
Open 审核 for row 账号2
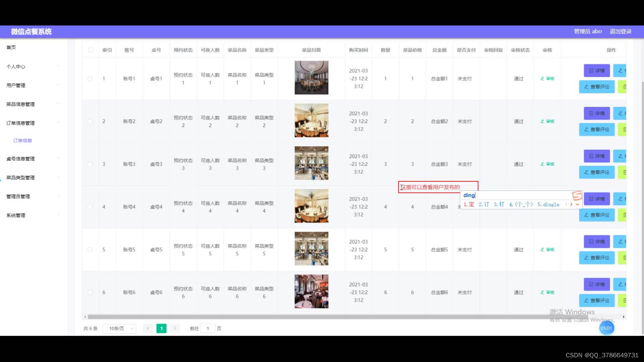(547, 121)
